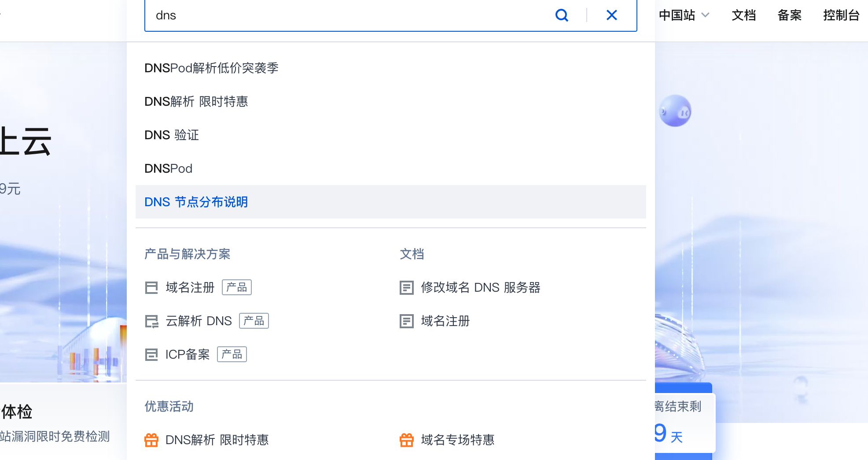The width and height of the screenshot is (868, 460).
Task: Click the icon beside 云解析 DNS
Action: [151, 321]
